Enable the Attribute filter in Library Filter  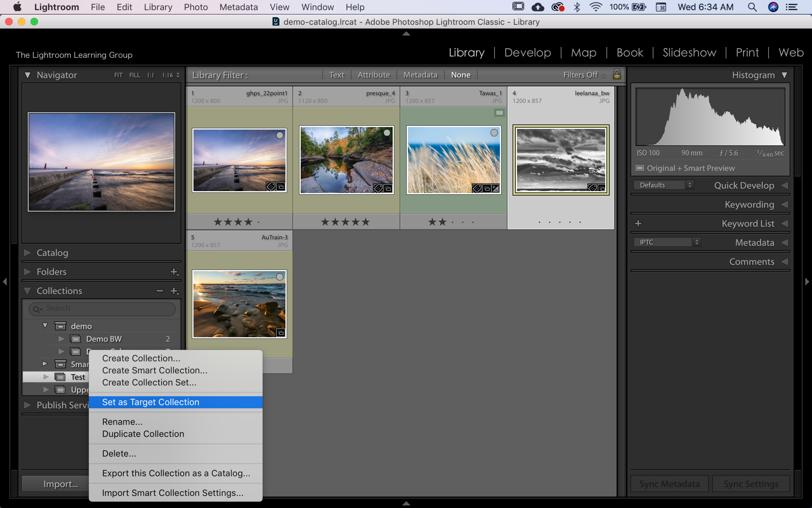click(374, 74)
